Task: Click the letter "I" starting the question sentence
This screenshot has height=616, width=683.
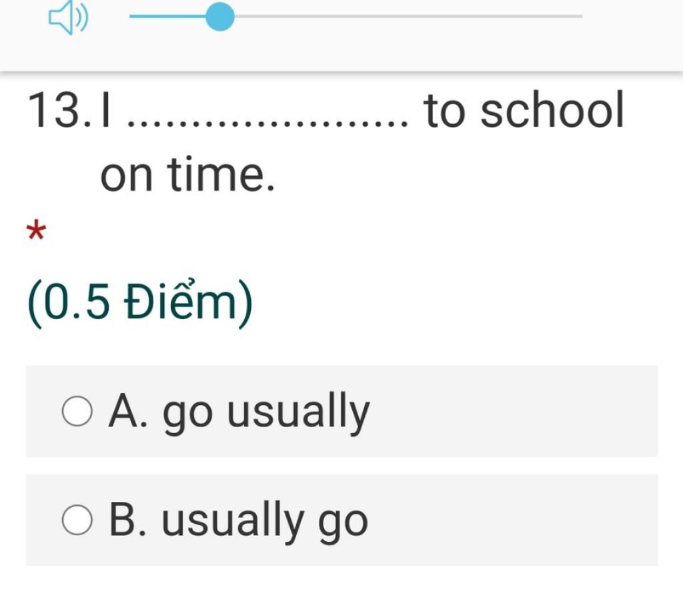Action: tap(105, 111)
